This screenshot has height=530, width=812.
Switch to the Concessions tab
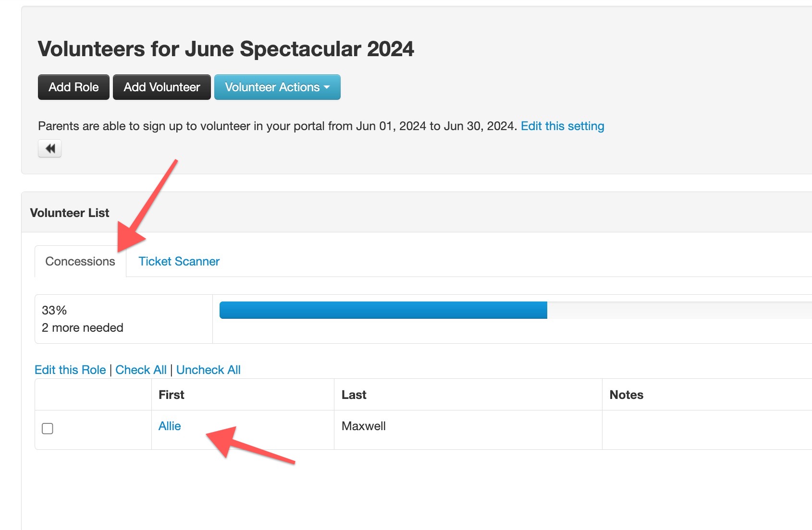click(x=80, y=261)
